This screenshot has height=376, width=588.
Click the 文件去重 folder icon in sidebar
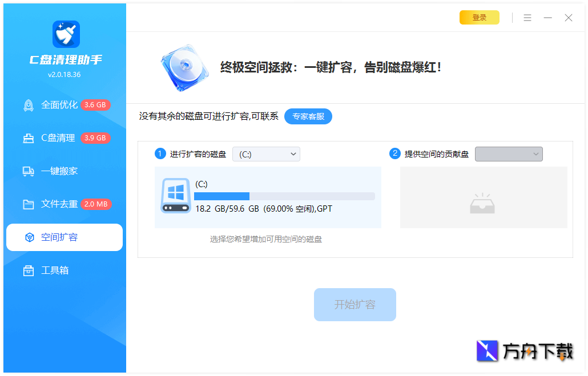point(29,204)
